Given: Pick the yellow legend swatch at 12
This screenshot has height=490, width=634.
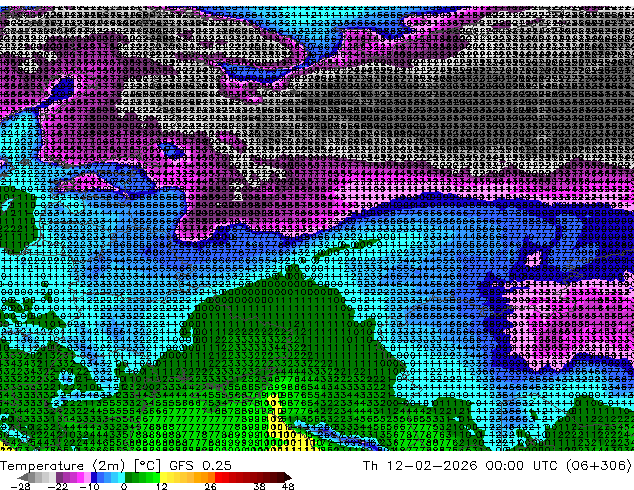Looking at the screenshot, I should (x=163, y=477).
